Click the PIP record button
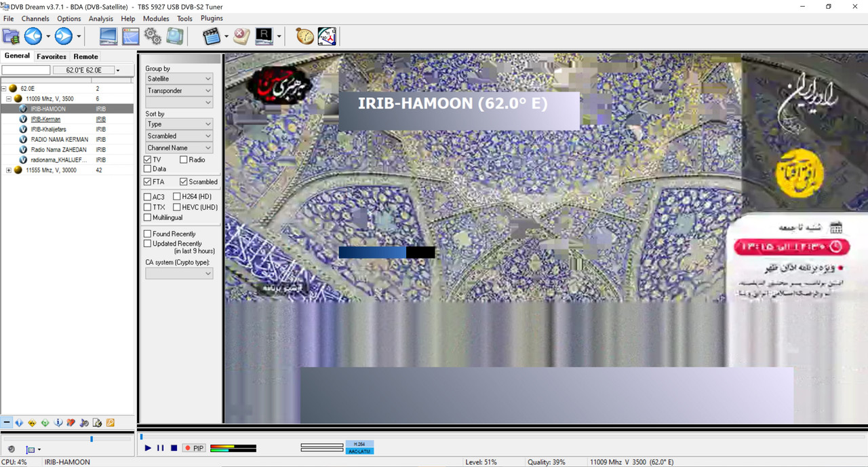 (194, 448)
